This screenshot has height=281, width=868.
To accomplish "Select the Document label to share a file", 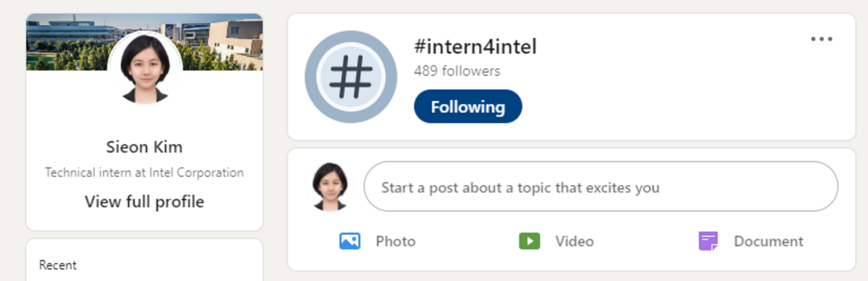I will (768, 242).
